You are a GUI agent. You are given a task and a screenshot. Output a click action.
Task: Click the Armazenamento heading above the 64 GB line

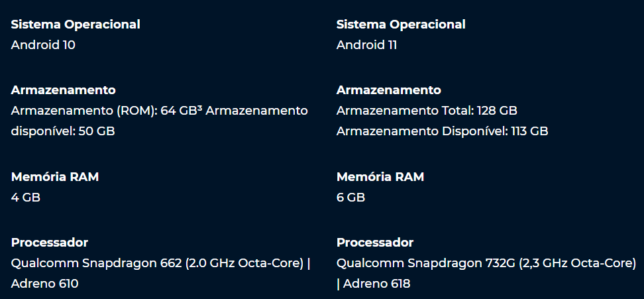point(64,90)
